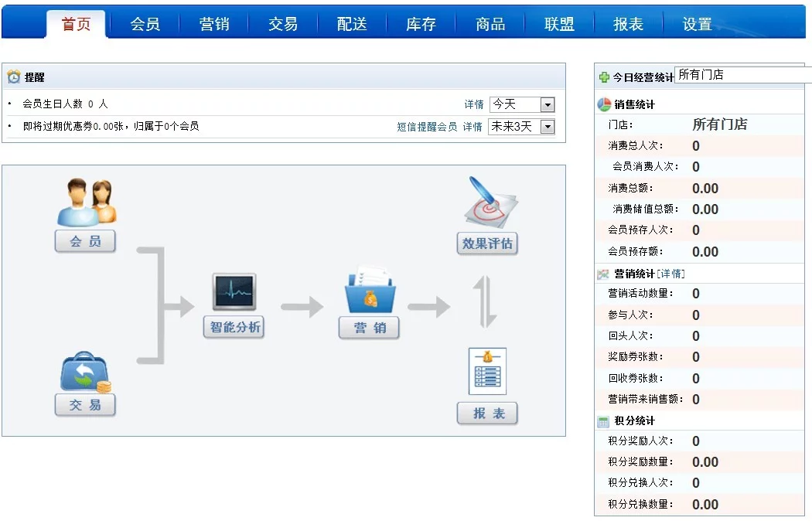Go to the 配送 tab
Image resolution: width=812 pixels, height=531 pixels.
click(352, 24)
